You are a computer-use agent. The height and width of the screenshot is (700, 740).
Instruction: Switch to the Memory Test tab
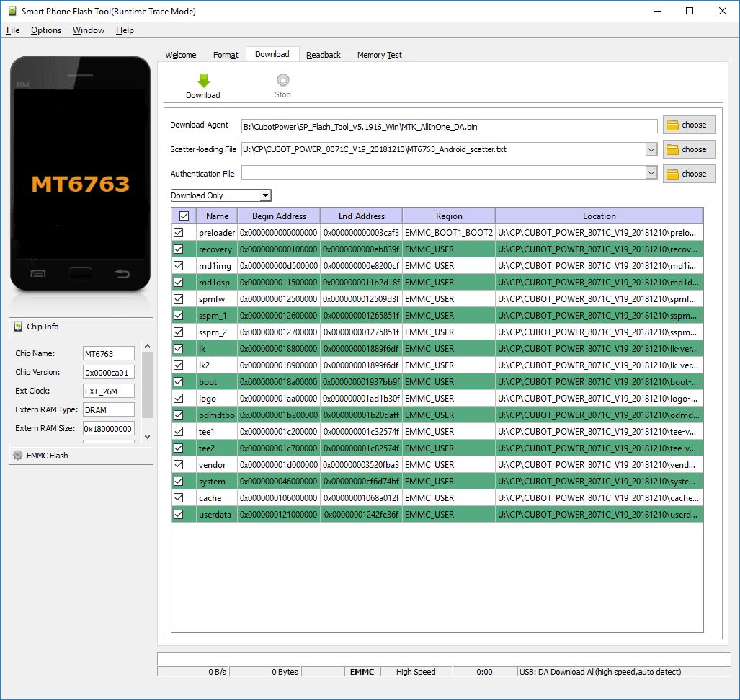click(380, 55)
